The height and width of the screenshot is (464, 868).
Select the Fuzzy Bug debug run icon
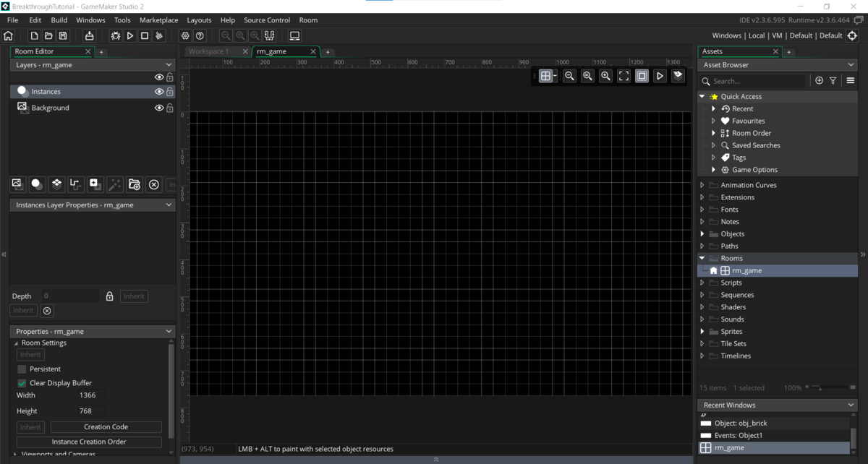[115, 35]
